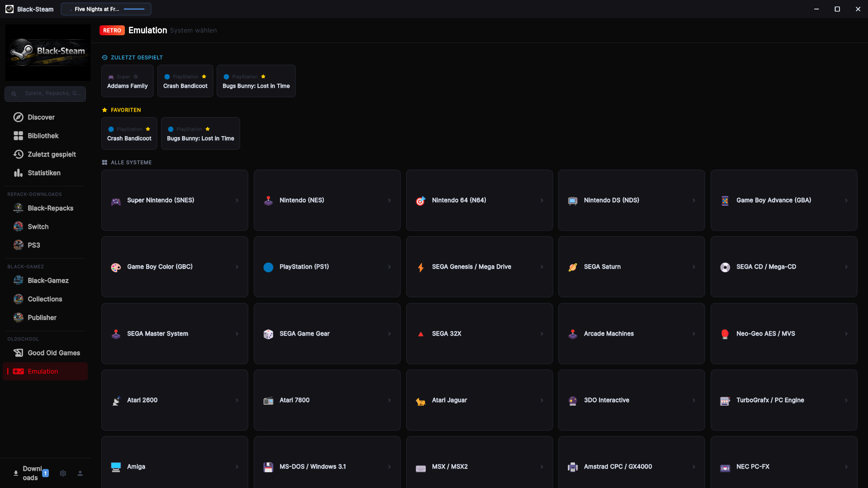Select Switch under Repack-Downloads
This screenshot has height=488, width=868.
[45, 227]
